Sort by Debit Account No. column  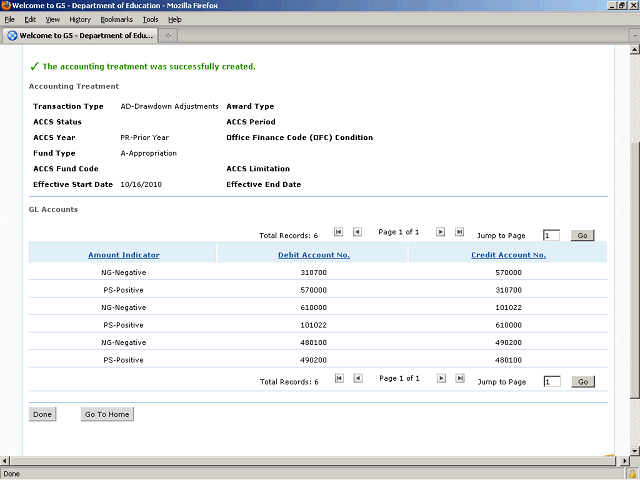313,255
